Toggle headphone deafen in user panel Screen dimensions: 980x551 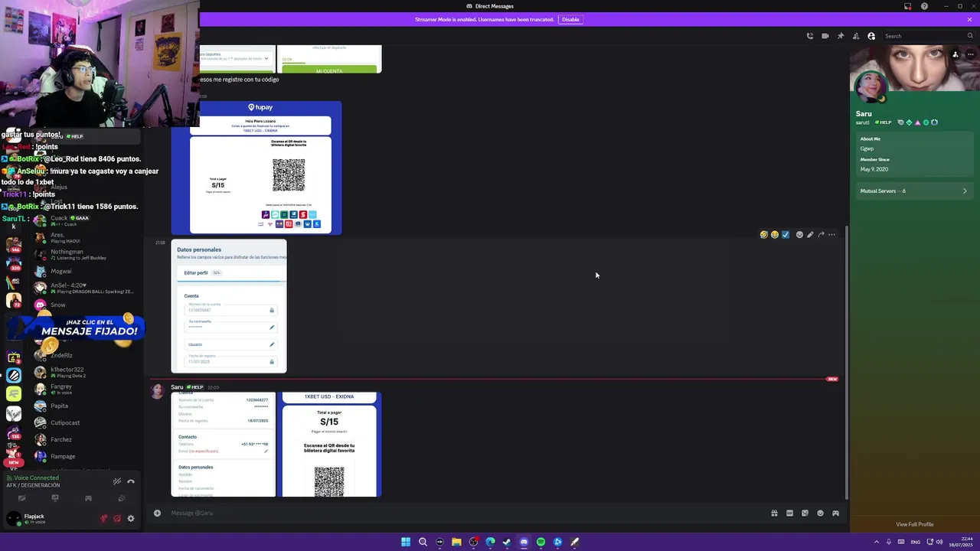coord(117,518)
